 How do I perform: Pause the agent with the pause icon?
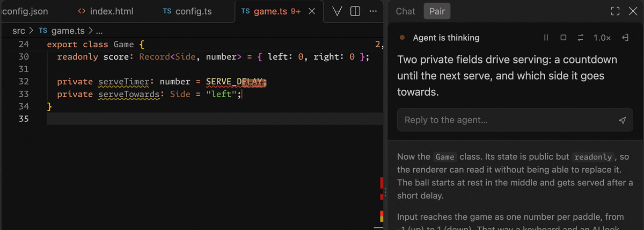546,38
